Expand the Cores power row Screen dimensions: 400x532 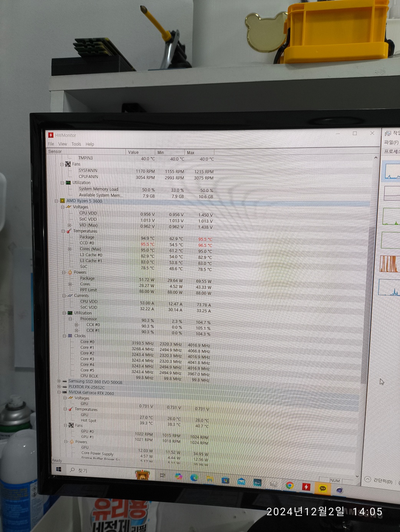click(70, 284)
